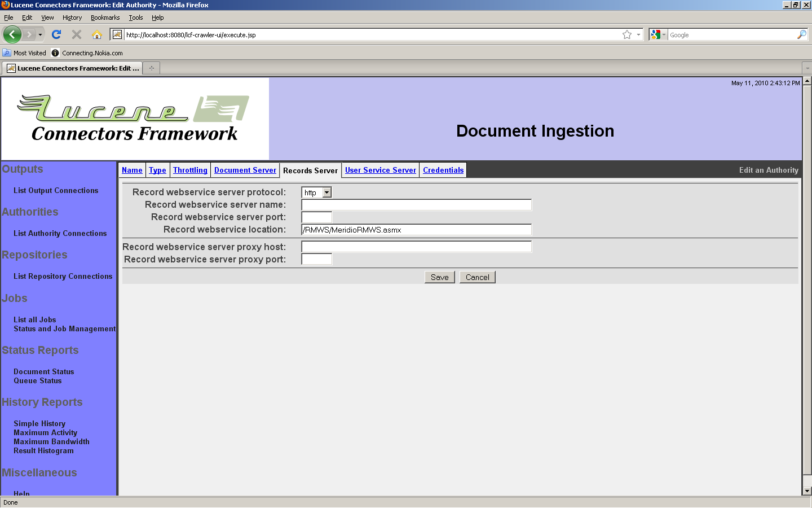Image resolution: width=812 pixels, height=508 pixels.
Task: Click the Record webservice server name field
Action: click(416, 205)
